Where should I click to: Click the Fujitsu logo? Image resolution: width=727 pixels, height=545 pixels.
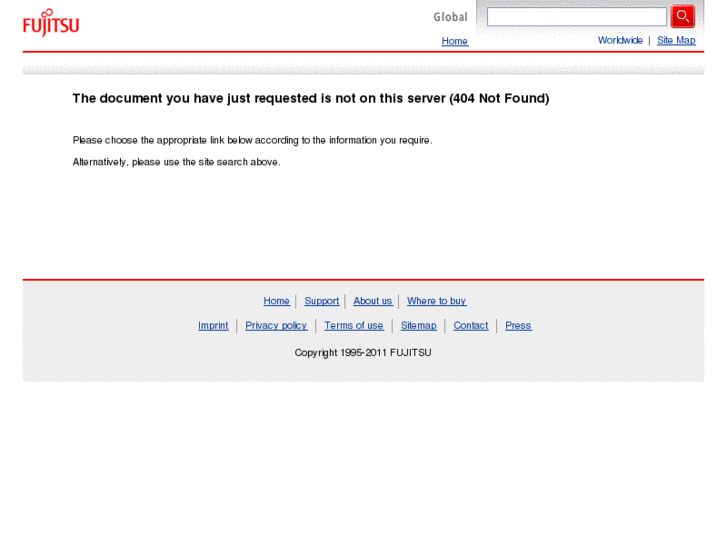pyautogui.click(x=51, y=22)
